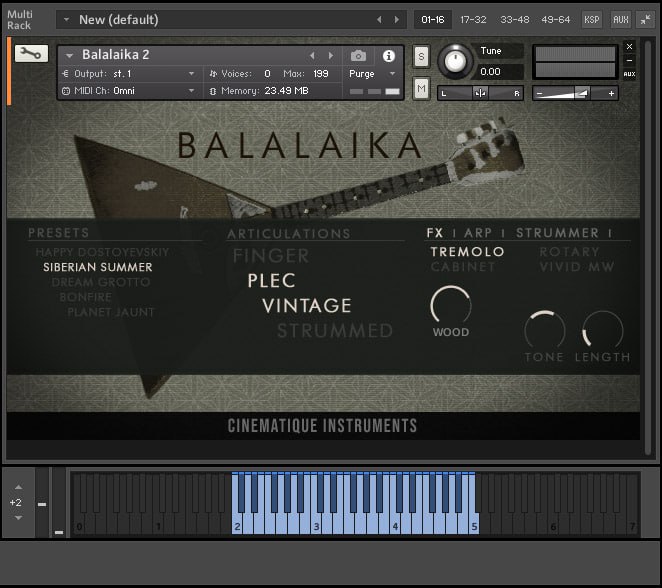Enable the ROTARY effect

point(569,252)
